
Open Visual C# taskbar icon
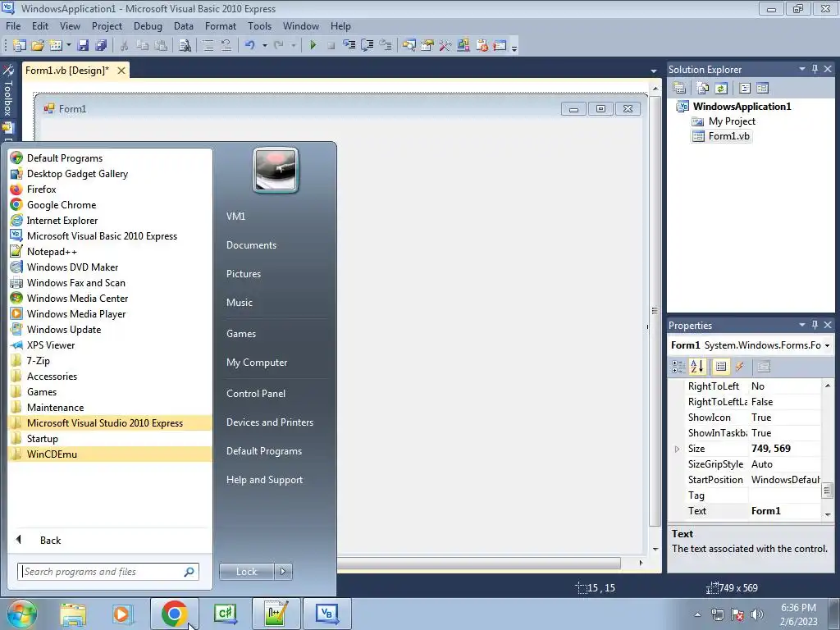pos(225,614)
